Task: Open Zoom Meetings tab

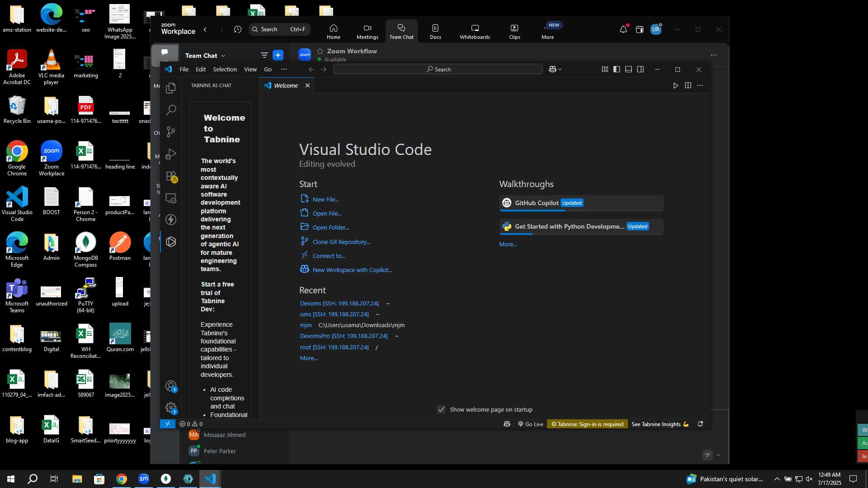Action: tap(367, 31)
